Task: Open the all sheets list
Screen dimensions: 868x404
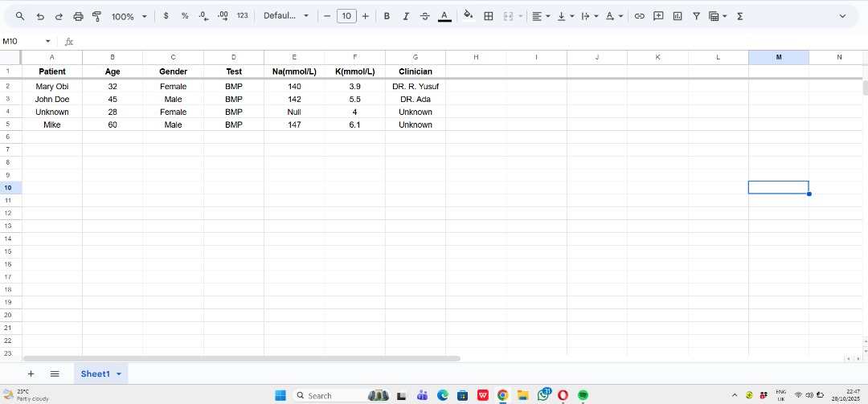Action: click(55, 374)
